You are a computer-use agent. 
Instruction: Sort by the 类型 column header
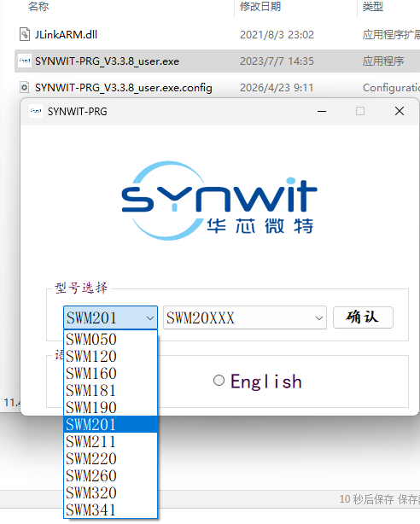coord(373,6)
